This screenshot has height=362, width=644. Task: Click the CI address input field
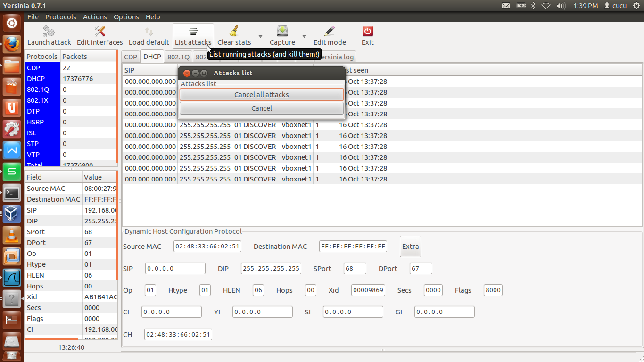(172, 312)
